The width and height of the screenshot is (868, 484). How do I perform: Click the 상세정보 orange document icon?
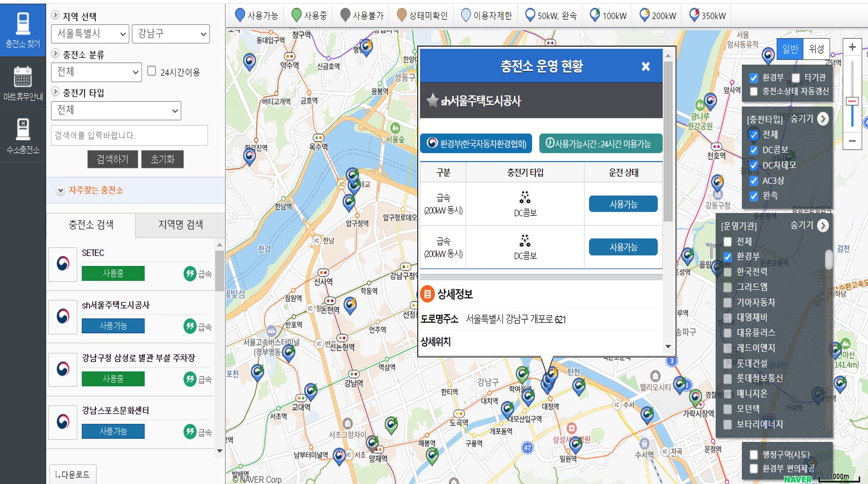(427, 294)
